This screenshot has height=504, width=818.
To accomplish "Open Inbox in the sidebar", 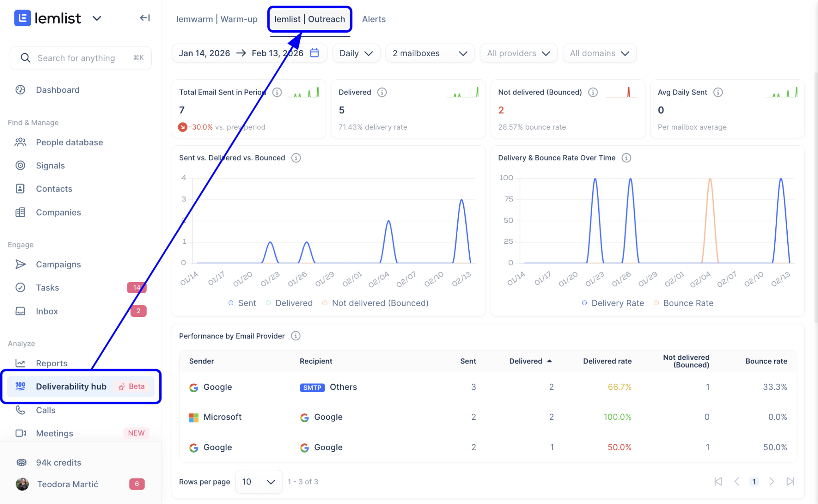I will click(x=47, y=311).
